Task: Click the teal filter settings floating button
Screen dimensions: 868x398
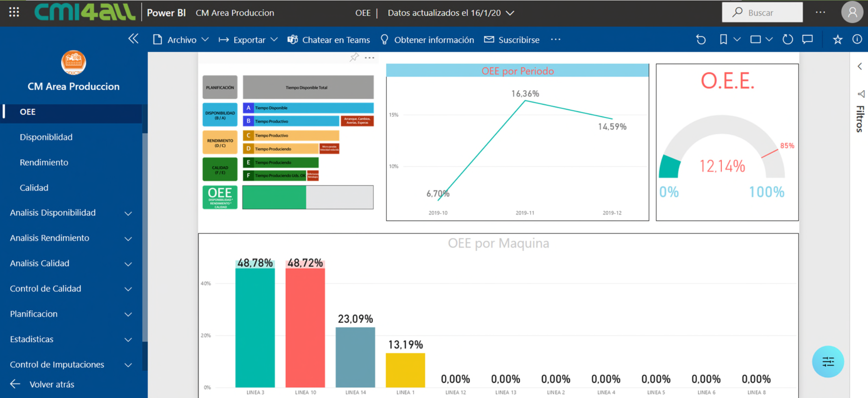Action: coord(828,361)
